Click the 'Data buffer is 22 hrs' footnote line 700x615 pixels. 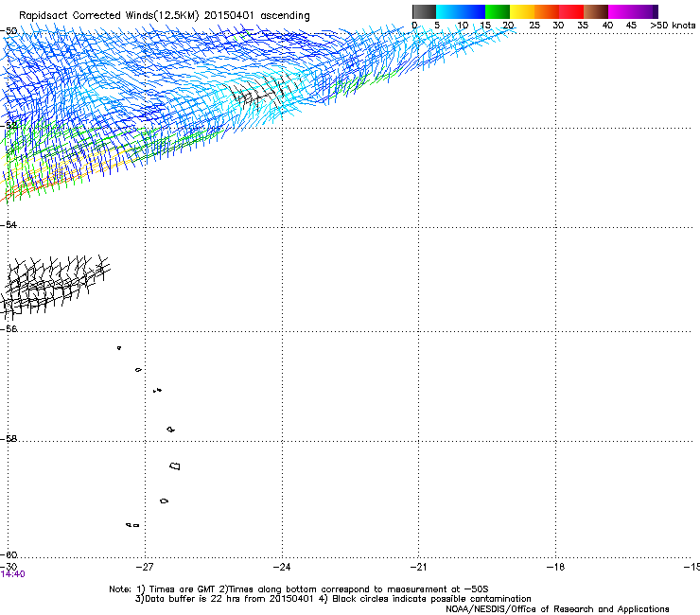[x=333, y=599]
